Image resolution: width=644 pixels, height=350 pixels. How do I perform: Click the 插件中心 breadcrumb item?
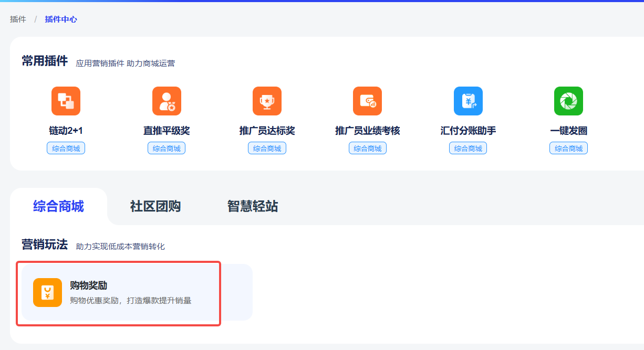61,19
